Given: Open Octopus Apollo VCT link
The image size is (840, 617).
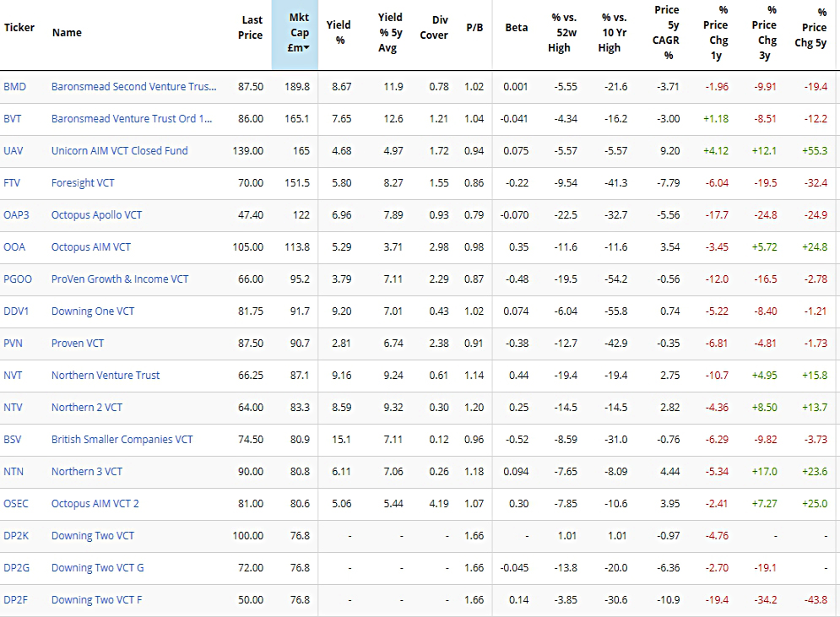Looking at the screenshot, I should pos(96,215).
